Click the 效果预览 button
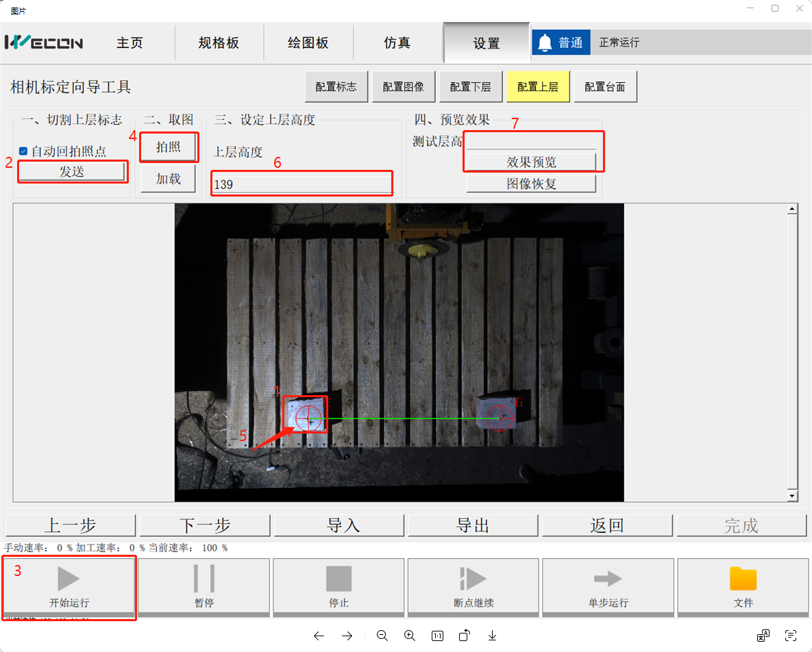Screen dimensions: 812x652 click(531, 162)
